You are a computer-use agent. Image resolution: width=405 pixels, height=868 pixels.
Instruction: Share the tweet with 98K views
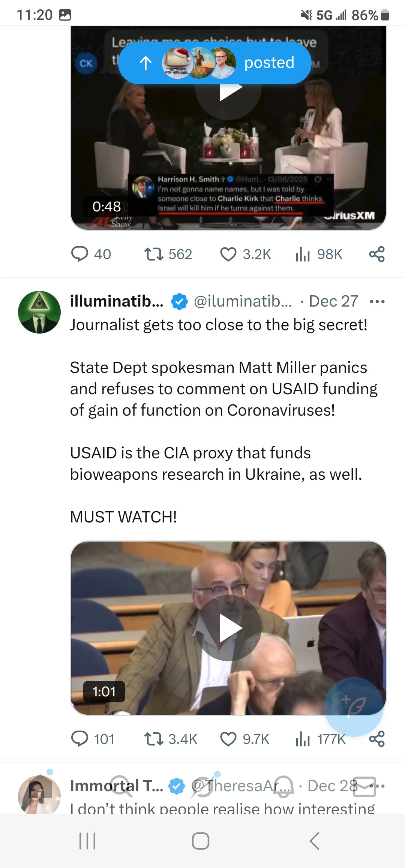tap(377, 254)
